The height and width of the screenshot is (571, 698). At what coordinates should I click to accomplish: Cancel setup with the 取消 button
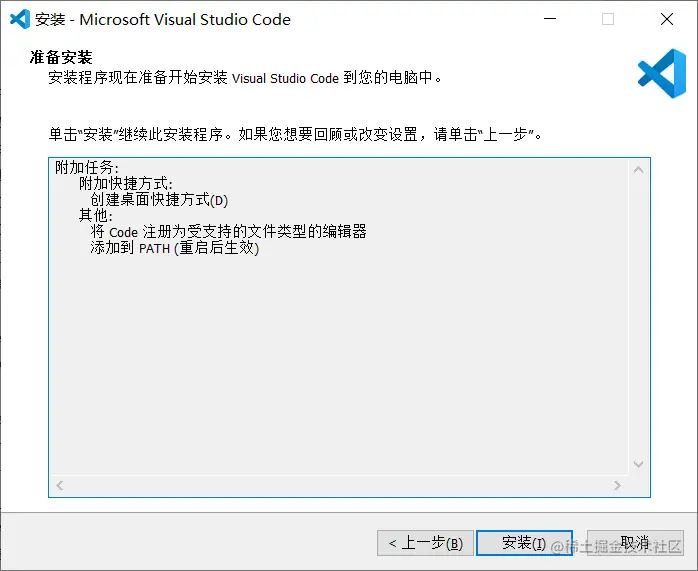coord(635,543)
